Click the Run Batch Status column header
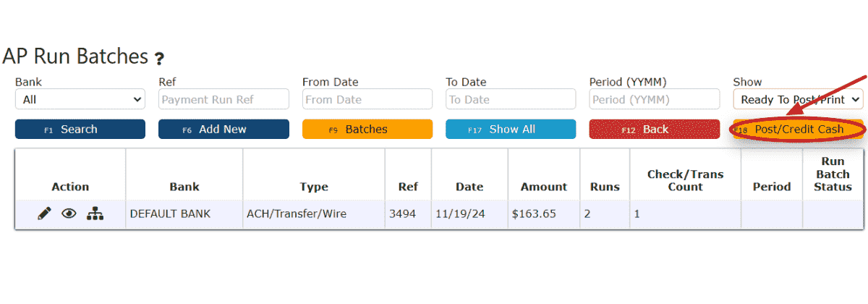 click(833, 174)
